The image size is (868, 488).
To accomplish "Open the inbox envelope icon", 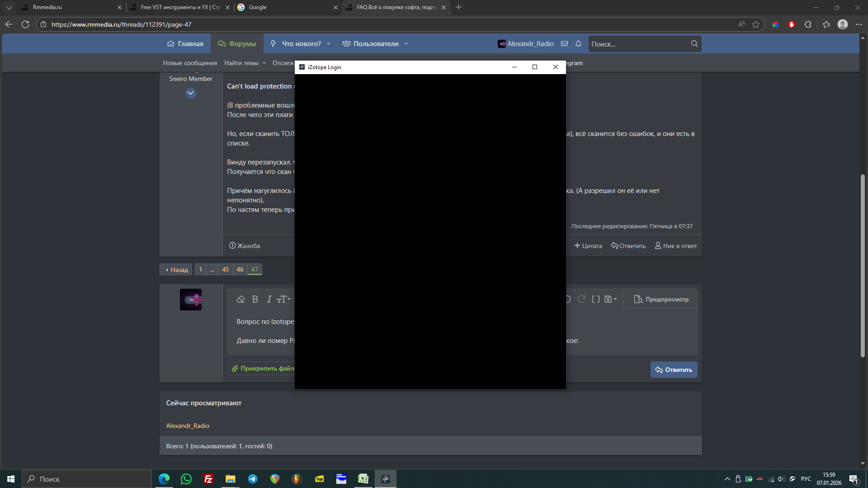I will 564,44.
